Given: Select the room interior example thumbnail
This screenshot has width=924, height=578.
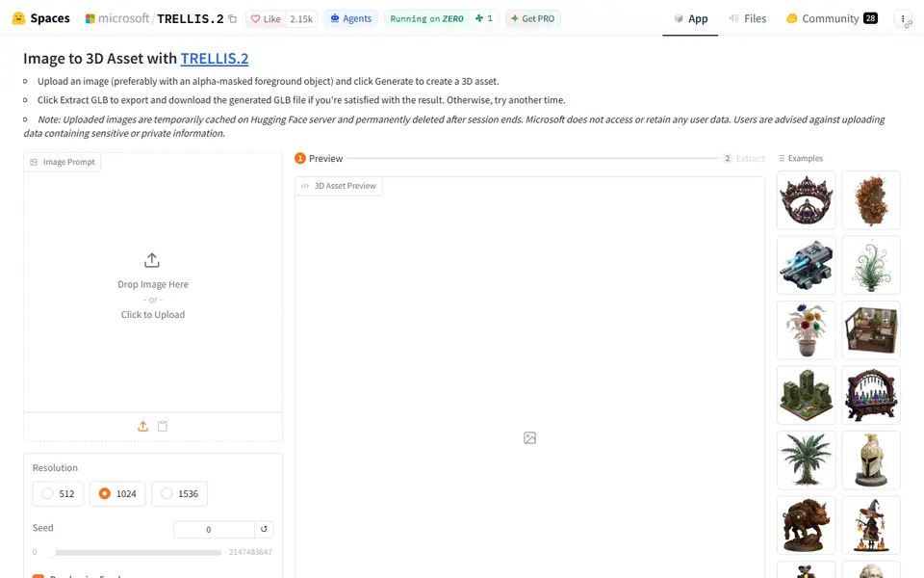Looking at the screenshot, I should (x=871, y=329).
